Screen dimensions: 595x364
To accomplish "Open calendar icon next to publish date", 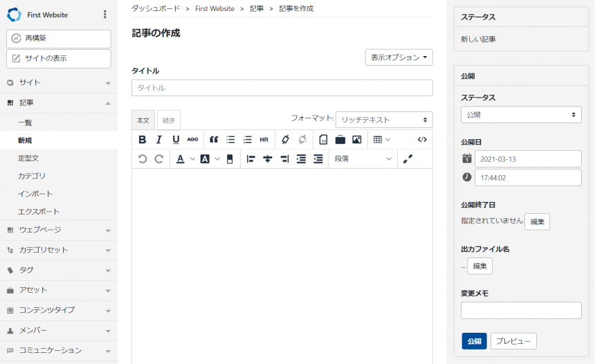I will point(467,158).
